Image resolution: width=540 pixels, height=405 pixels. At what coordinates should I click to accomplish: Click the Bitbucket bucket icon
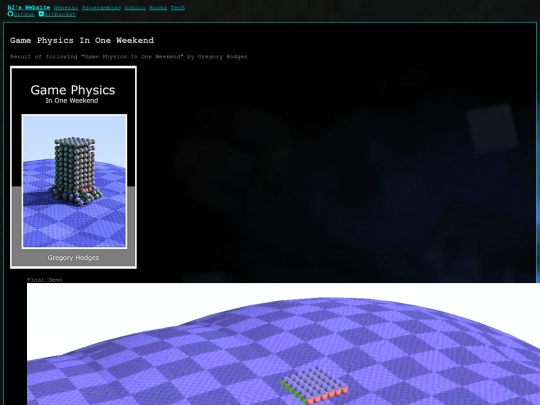coord(41,14)
